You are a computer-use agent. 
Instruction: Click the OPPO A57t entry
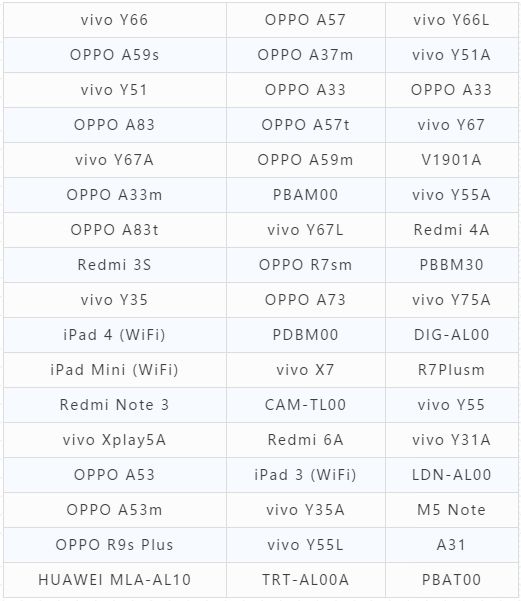306,125
